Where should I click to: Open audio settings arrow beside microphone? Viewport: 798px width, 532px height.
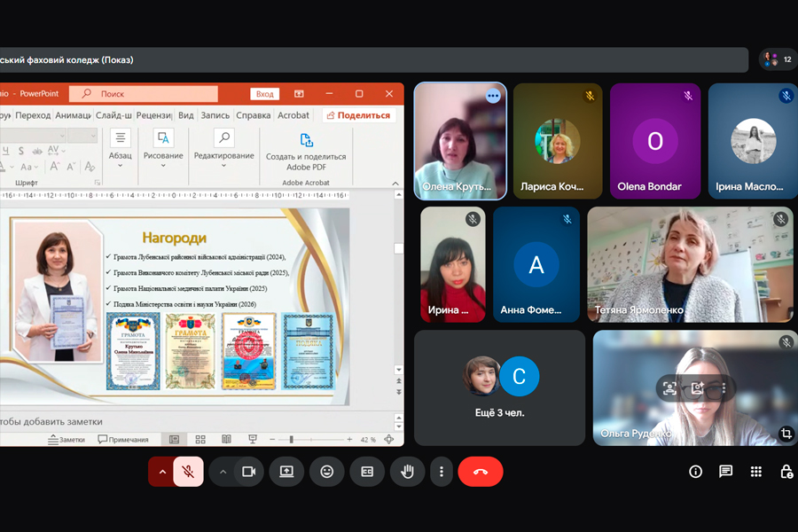[x=162, y=472]
